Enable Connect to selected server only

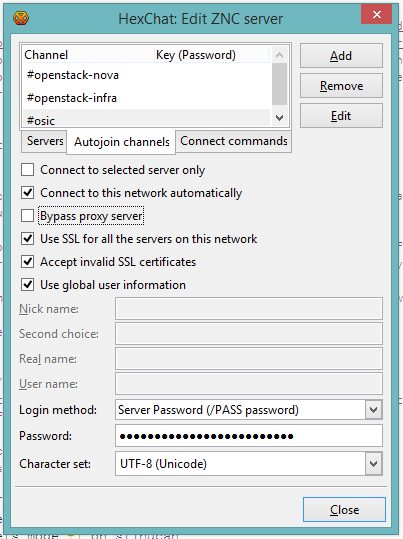[x=28, y=170]
